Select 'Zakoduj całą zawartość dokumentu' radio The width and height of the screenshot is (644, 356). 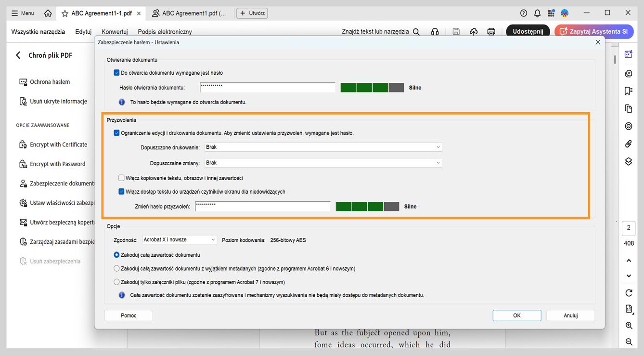tap(116, 255)
